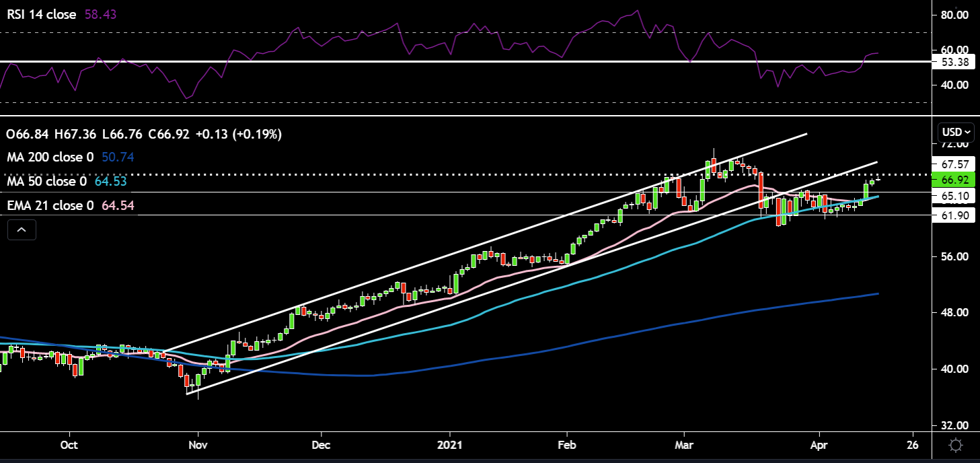This screenshot has width=980, height=463.
Task: Click the 32.00 price scale label
Action: pos(955,425)
